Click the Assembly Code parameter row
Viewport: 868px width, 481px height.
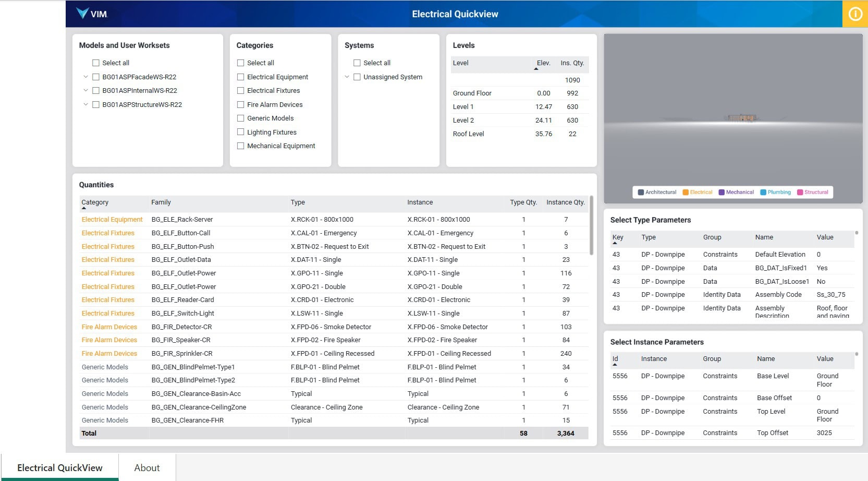732,295
